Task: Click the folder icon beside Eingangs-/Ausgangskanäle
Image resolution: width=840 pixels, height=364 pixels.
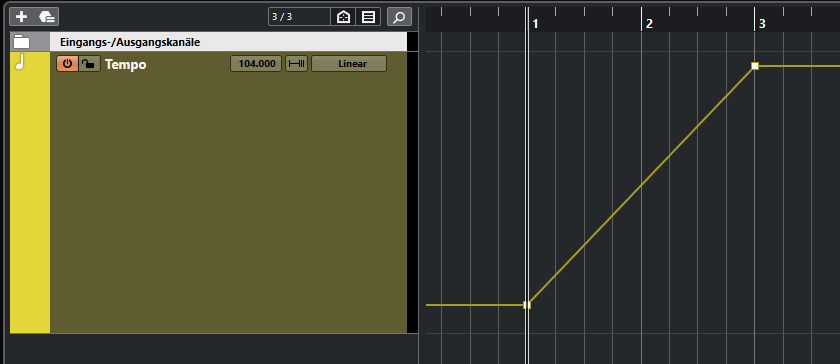Action: point(21,42)
